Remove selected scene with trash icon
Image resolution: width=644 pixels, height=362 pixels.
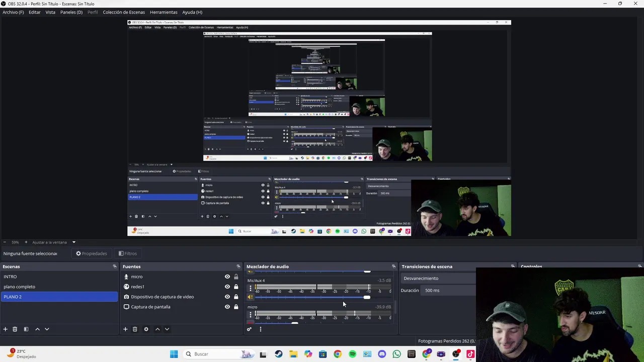(x=15, y=329)
